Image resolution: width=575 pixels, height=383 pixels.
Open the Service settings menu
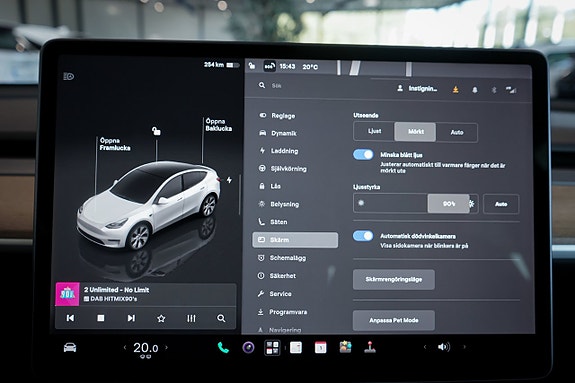pos(275,294)
